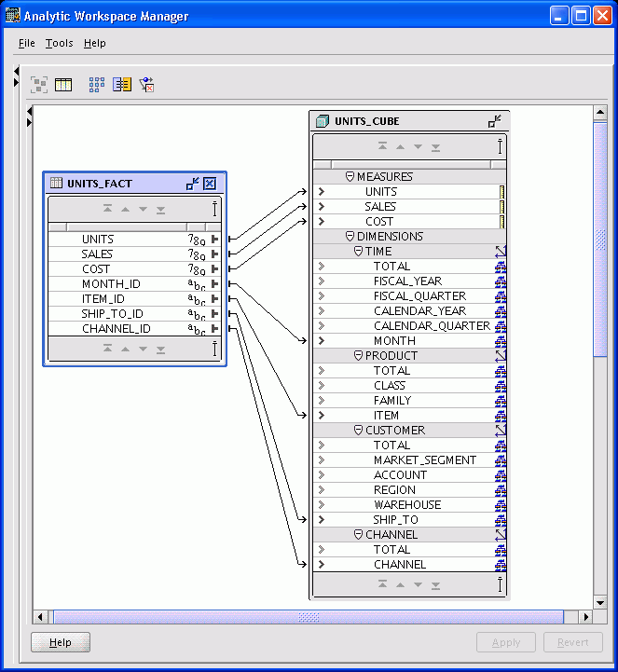618x672 pixels.
Task: Click the scroll left arrow of canvas
Action: pos(40,617)
